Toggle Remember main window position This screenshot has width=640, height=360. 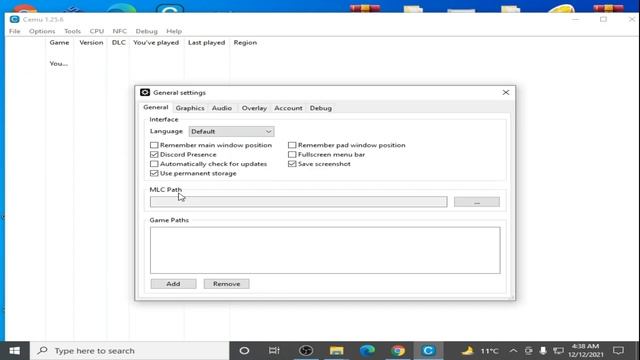click(x=154, y=145)
